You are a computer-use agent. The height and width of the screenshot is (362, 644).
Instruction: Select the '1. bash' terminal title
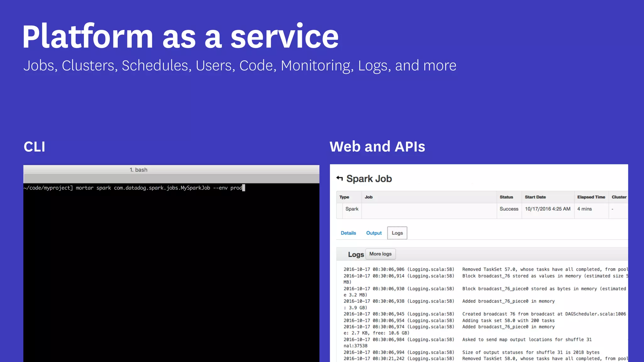pos(139,170)
